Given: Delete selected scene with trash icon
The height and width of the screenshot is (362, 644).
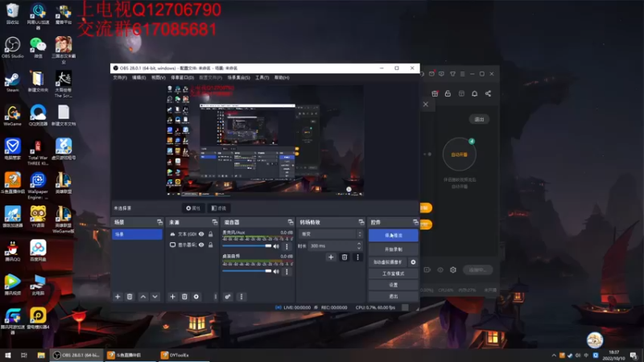Looking at the screenshot, I should tap(130, 296).
